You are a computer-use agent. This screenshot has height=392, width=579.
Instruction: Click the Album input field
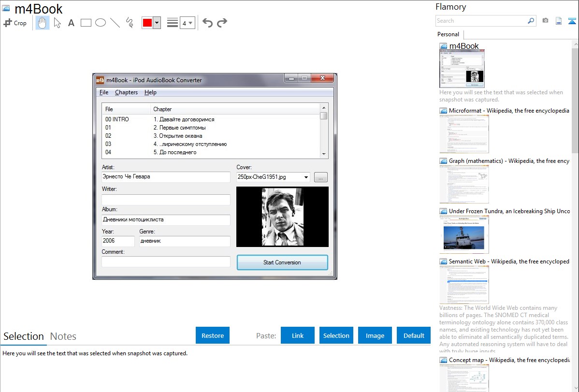(x=166, y=220)
